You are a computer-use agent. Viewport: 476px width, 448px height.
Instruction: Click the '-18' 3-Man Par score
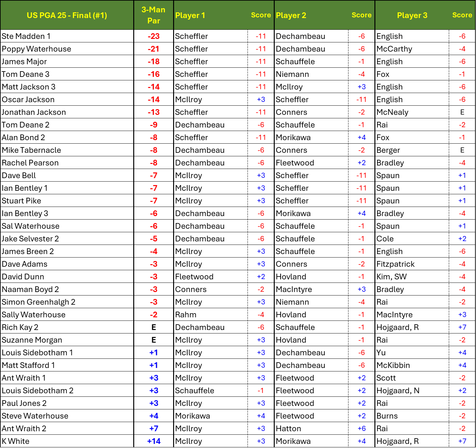click(x=153, y=61)
